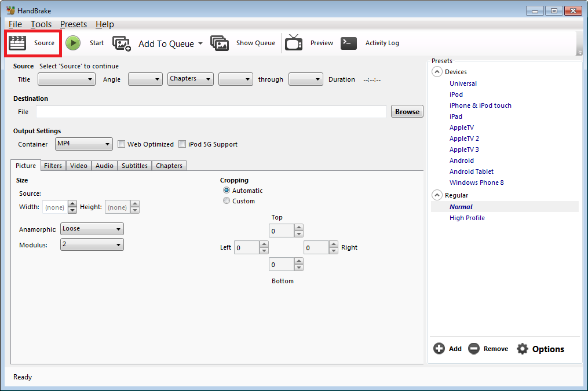Viewport: 588px width, 391px height.
Task: Open the Anamorphic Loose dropdown
Action: pyautogui.click(x=92, y=229)
